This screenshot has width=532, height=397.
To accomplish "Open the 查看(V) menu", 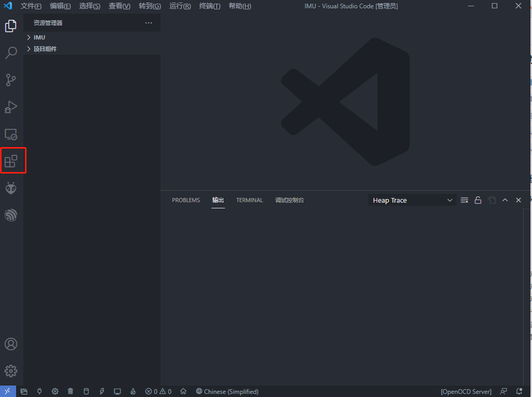I will tap(119, 6).
